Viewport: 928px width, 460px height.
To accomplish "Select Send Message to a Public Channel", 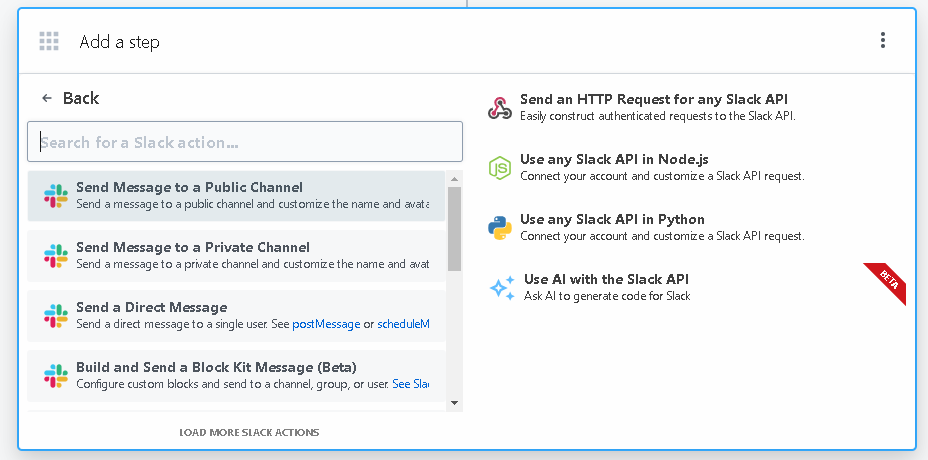I will [x=236, y=196].
